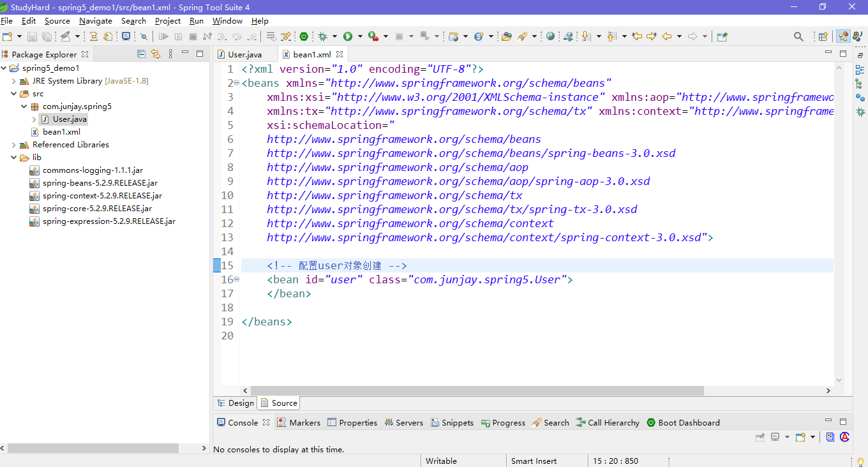The image size is (868, 467).
Task: Switch to Java perspective icon
Action: (859, 36)
